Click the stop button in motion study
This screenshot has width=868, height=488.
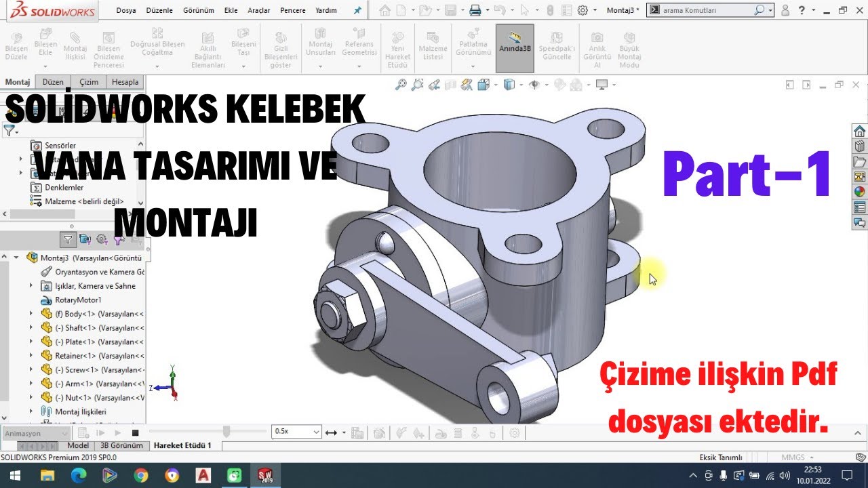[x=135, y=432]
